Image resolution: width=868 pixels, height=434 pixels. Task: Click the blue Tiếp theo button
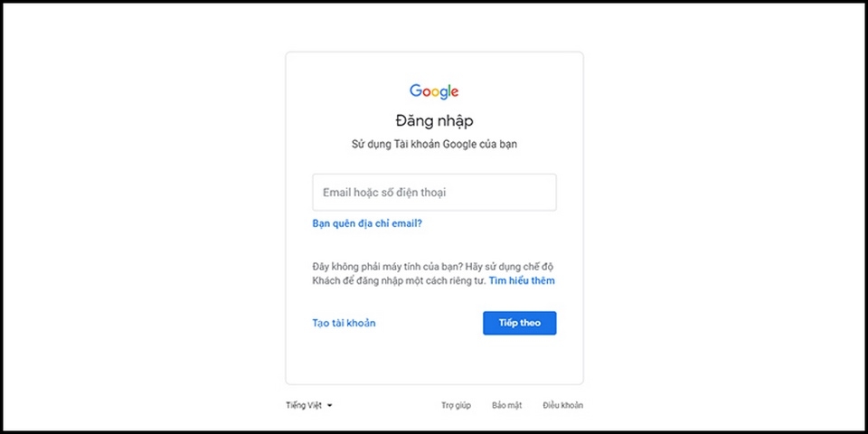click(519, 323)
